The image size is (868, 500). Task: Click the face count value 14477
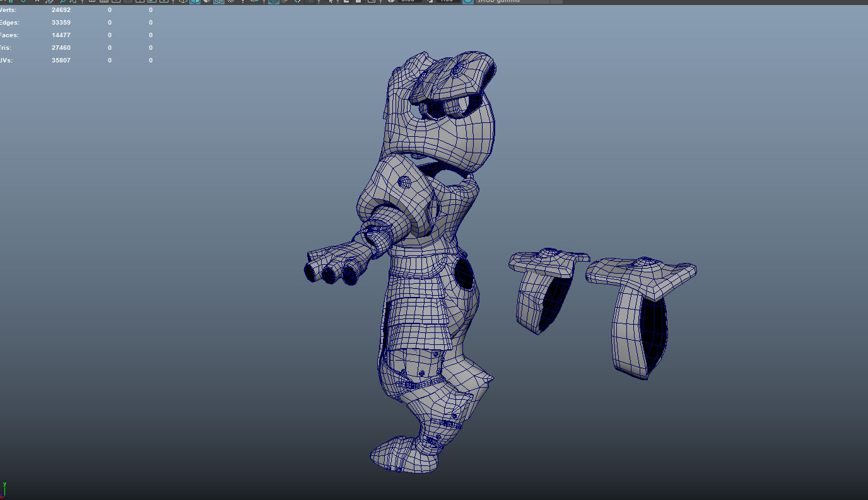pos(61,35)
